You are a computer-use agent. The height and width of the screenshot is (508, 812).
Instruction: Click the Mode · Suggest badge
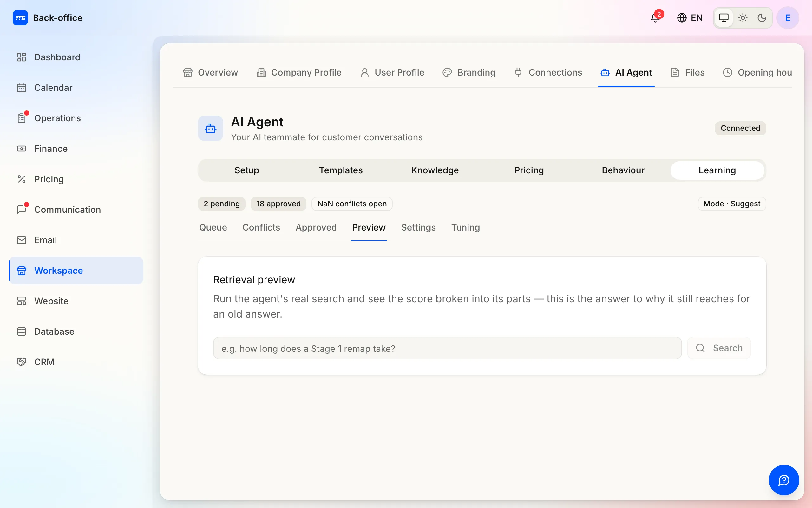(732, 204)
